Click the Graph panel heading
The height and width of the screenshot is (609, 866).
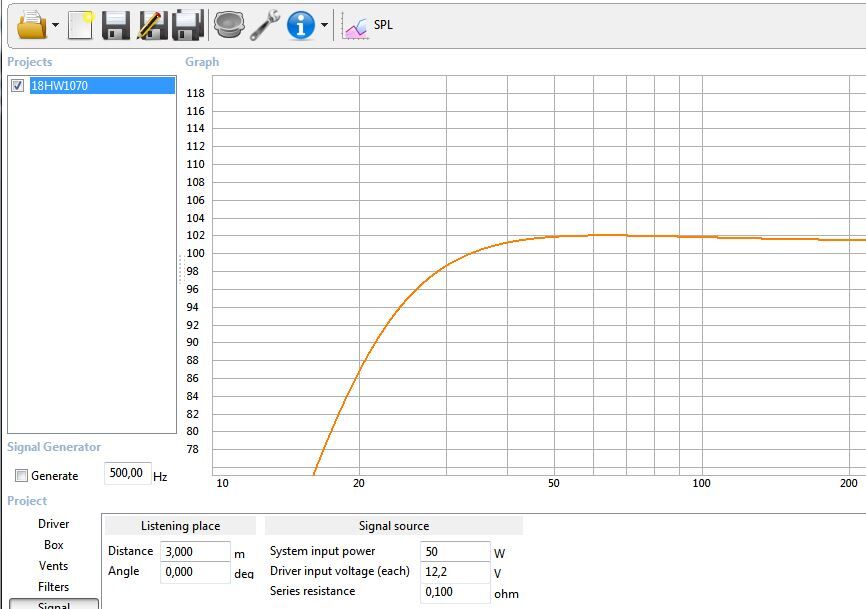click(202, 62)
